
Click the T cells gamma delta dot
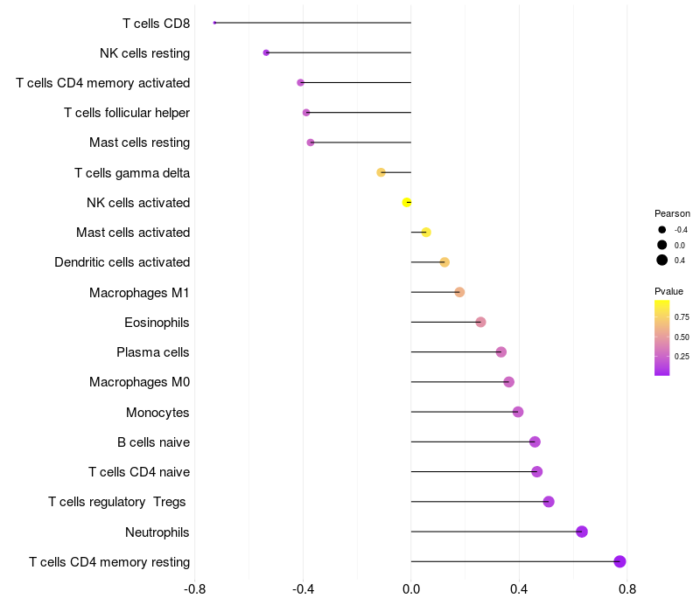click(381, 172)
